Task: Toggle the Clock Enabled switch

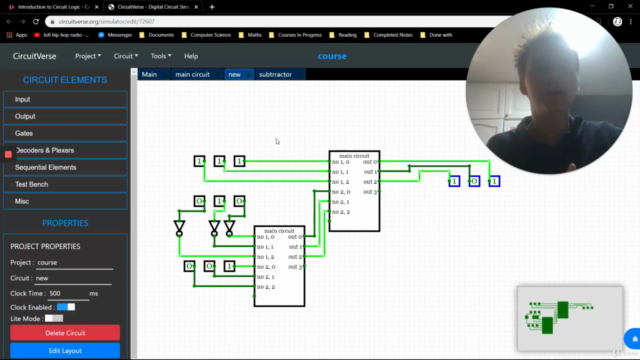Action: [x=66, y=307]
